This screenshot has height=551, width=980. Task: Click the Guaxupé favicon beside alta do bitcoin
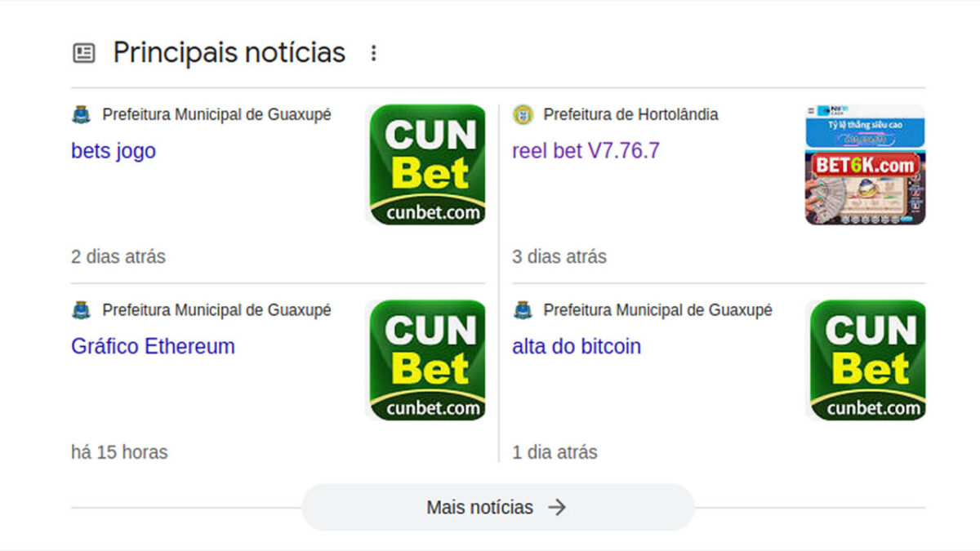523,310
